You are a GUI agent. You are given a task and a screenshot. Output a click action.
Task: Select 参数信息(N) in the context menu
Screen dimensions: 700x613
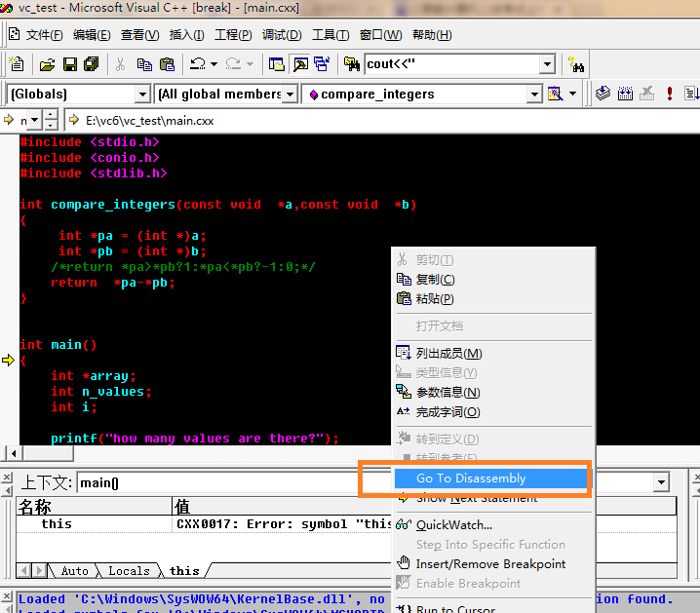(493, 392)
